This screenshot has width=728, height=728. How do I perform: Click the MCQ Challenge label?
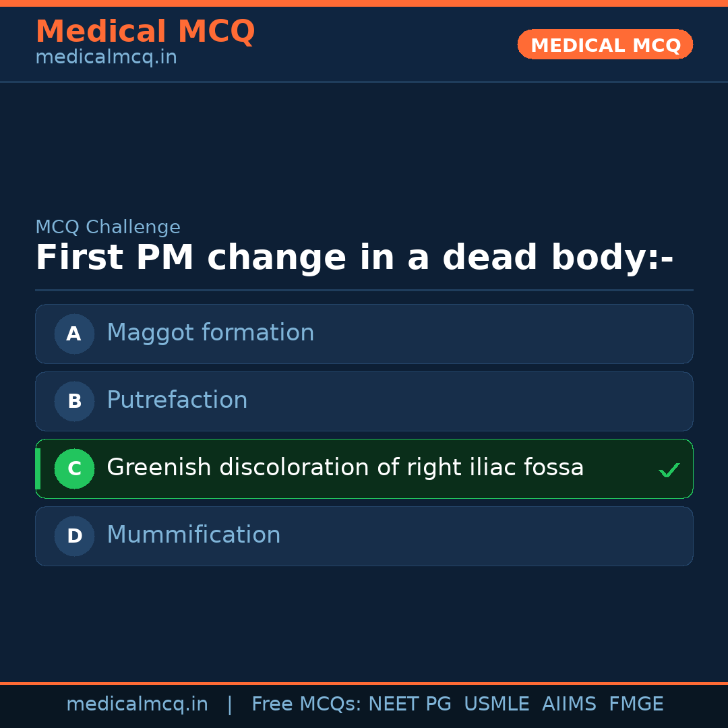coord(108,228)
